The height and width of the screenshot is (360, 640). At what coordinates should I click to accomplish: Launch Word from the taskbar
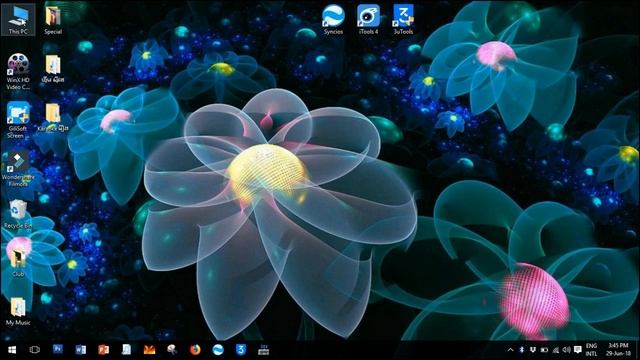click(80, 350)
